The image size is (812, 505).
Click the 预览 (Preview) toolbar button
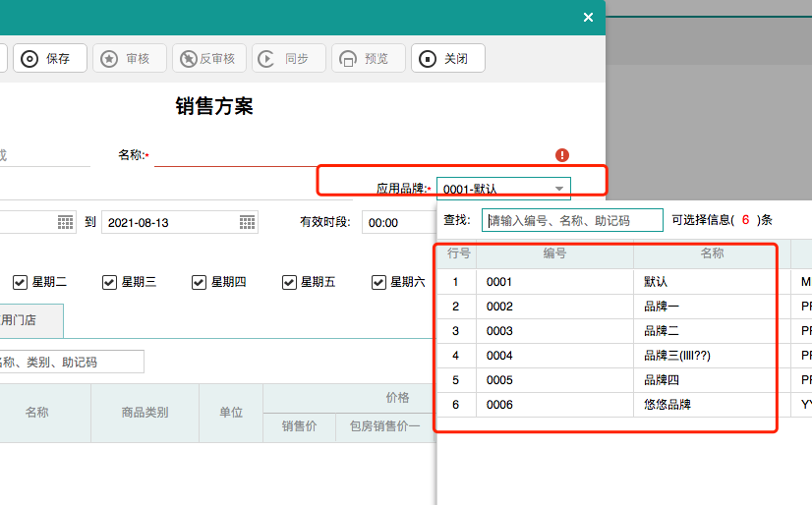[368, 59]
